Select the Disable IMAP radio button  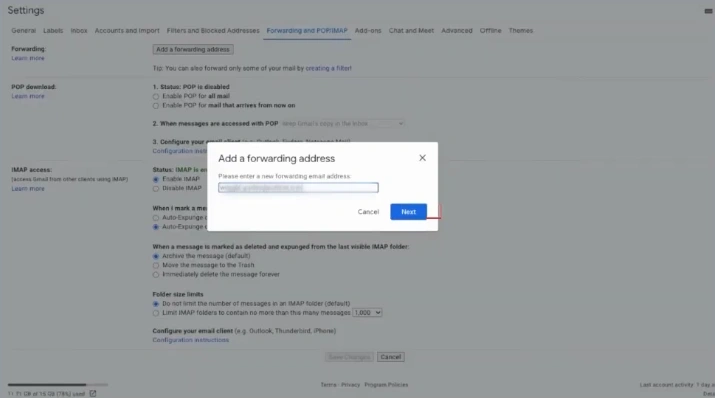[156, 188]
